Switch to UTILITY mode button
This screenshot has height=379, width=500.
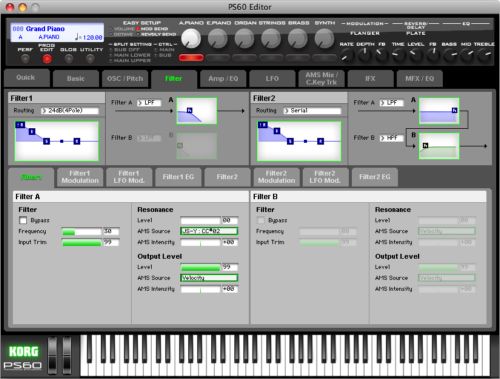[90, 59]
